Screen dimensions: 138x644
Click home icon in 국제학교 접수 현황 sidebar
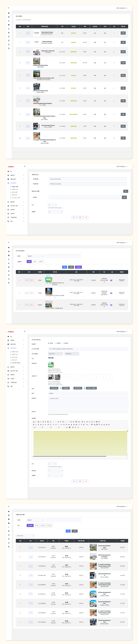coord(9,511)
